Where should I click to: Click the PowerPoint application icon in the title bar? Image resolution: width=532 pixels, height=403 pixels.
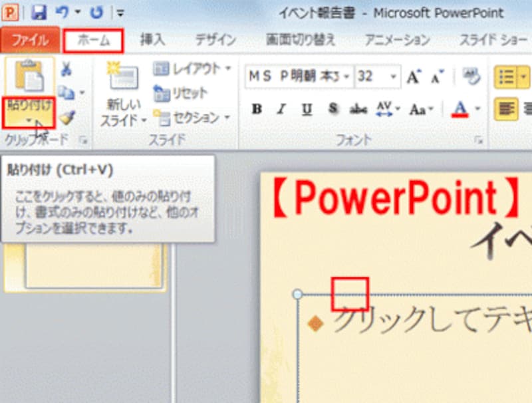pyautogui.click(x=10, y=13)
